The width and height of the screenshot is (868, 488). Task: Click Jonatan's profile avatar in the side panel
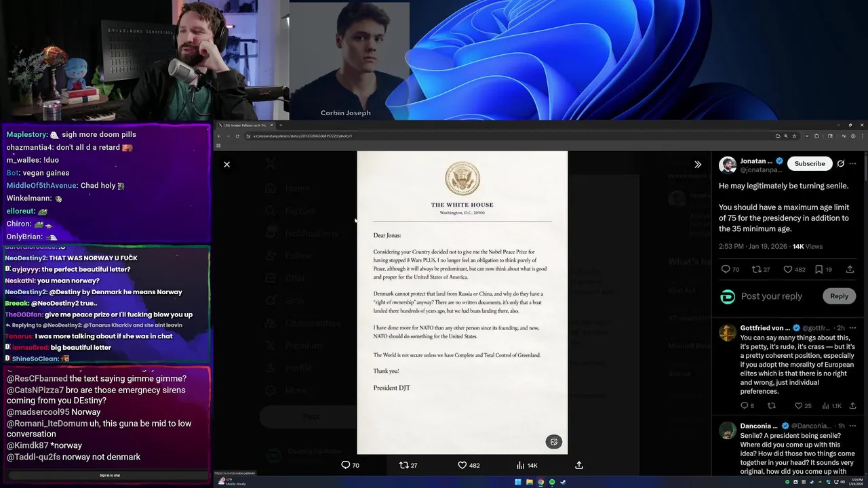tap(728, 165)
